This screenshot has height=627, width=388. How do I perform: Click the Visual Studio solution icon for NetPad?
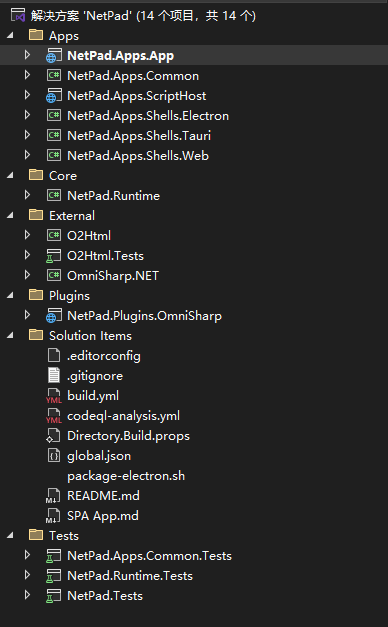pos(18,16)
